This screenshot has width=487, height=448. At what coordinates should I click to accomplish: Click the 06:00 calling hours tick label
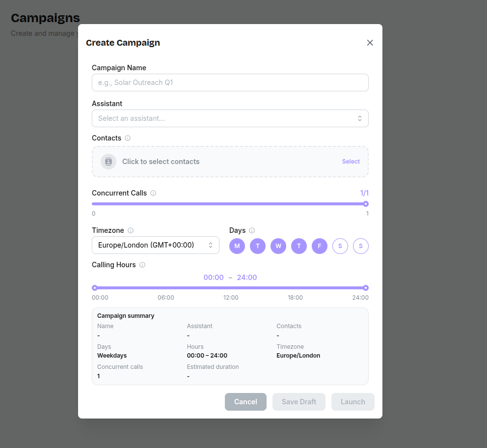[x=165, y=297]
